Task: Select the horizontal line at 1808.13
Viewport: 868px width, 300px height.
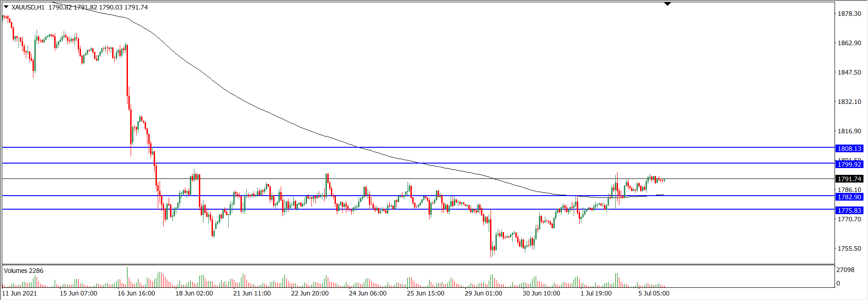Action: coord(418,147)
